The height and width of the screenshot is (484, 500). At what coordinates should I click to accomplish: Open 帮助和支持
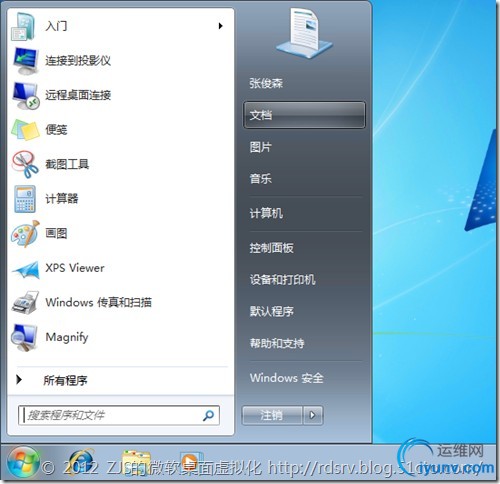pyautogui.click(x=277, y=343)
